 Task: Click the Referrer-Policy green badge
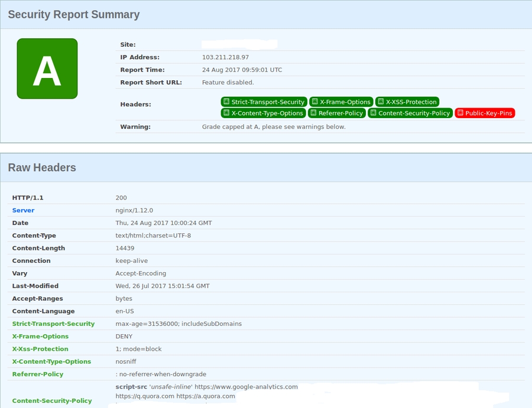pos(336,113)
